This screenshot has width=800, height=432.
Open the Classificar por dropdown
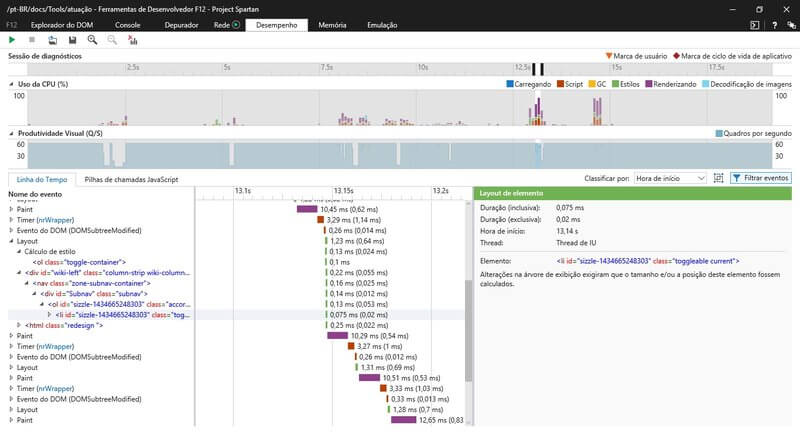(670, 178)
